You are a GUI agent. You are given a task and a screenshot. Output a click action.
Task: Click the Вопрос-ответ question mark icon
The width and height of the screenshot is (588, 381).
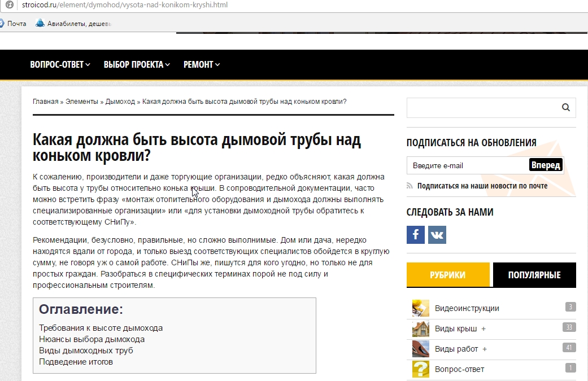tap(421, 369)
